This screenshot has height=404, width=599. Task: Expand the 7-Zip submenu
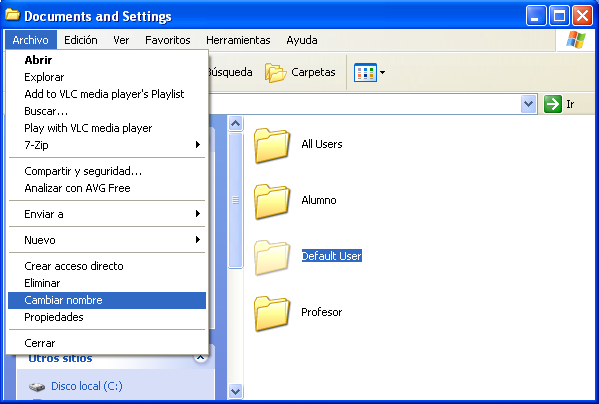(107, 145)
